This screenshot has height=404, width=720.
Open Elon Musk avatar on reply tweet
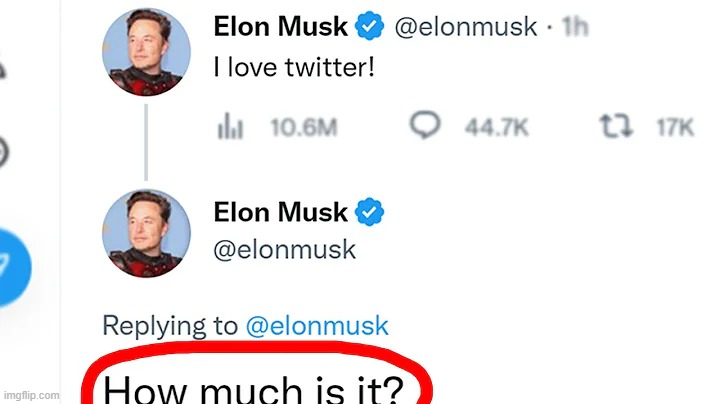147,234
